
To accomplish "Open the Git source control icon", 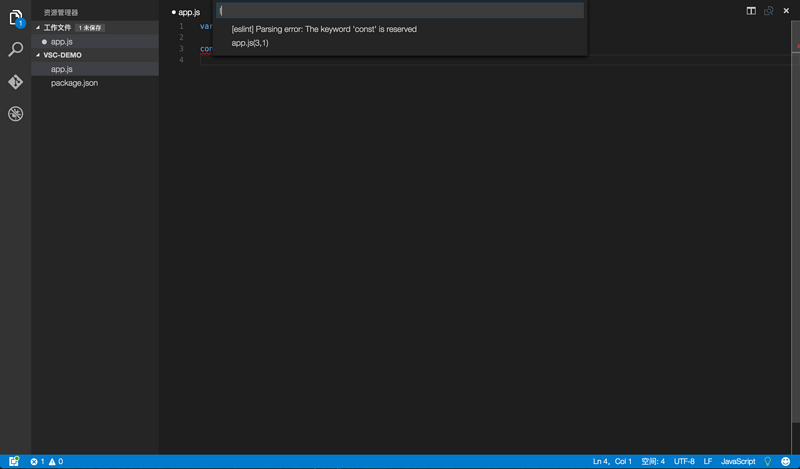I will [15, 82].
